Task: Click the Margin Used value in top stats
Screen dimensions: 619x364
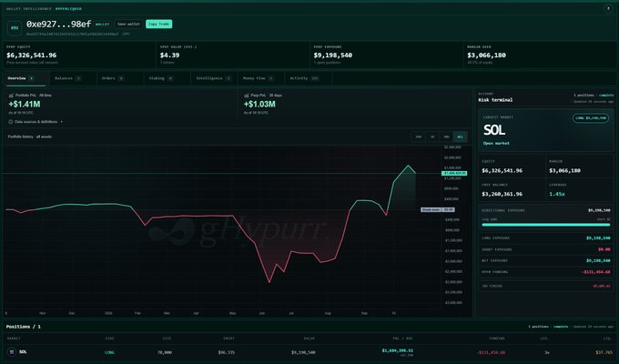Action: tap(486, 56)
